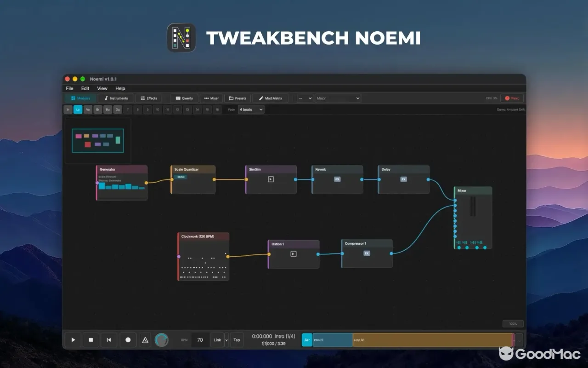Select scene slot Bu

click(x=107, y=109)
